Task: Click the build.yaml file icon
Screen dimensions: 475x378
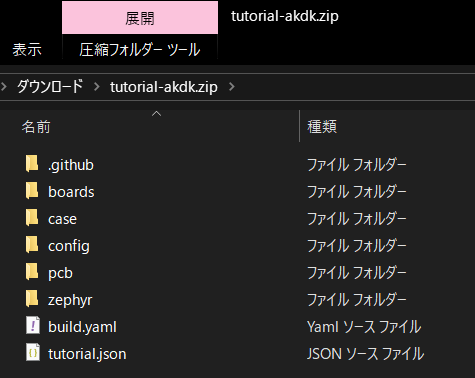Action: (x=33, y=326)
